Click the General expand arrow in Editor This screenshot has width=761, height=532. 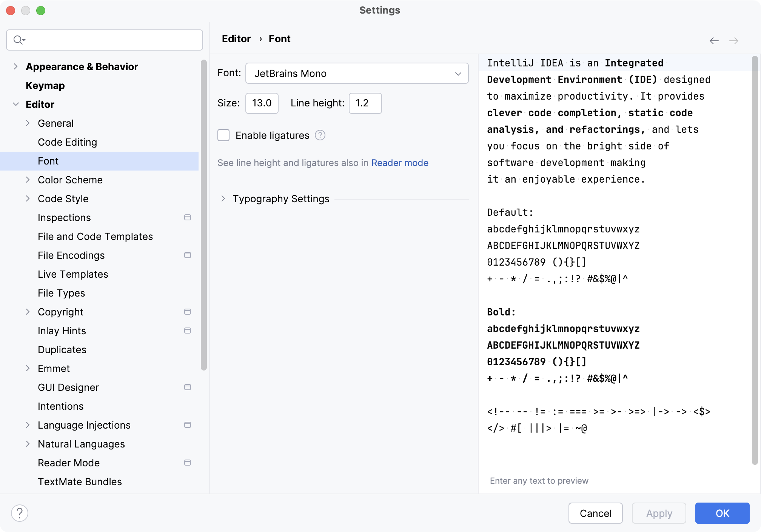29,123
